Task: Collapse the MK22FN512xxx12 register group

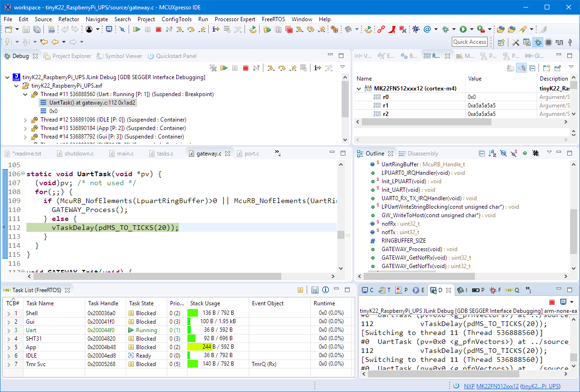Action: (359, 89)
